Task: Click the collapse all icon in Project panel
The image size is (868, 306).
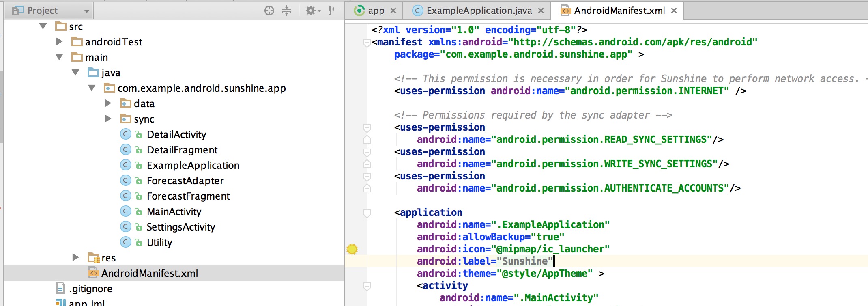Action: click(287, 11)
